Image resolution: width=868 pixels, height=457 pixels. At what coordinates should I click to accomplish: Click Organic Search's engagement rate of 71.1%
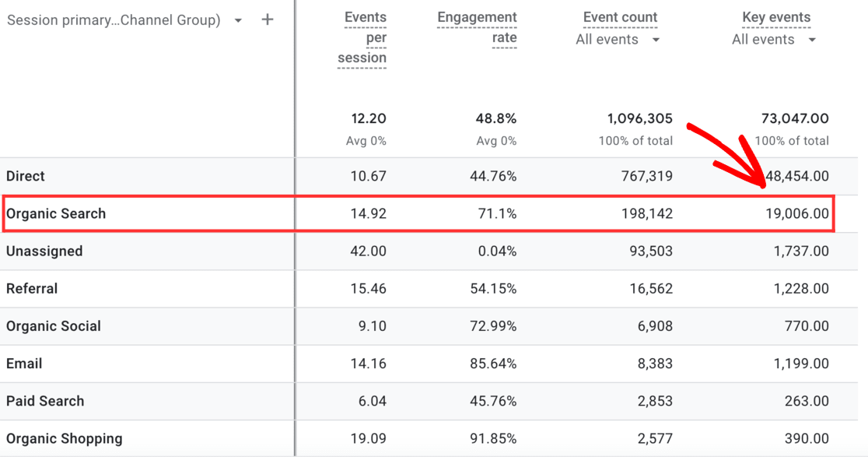coord(497,213)
